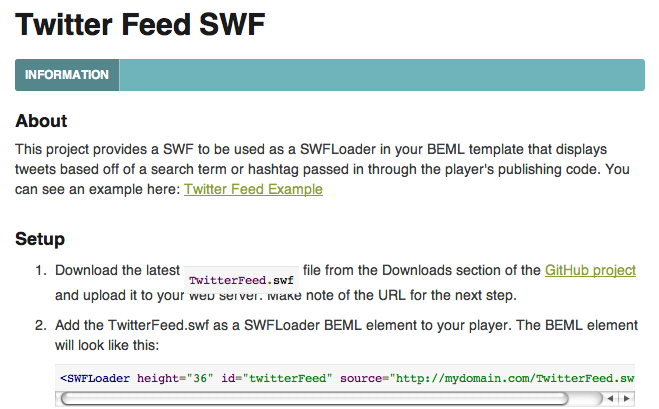Click the About paragraph describing the SWFLoader
The width and height of the screenshot is (659, 409).
coord(322,169)
